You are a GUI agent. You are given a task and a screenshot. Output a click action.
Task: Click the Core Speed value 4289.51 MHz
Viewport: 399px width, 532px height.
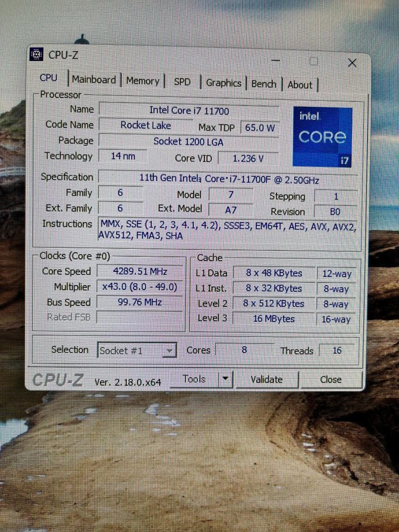pyautogui.click(x=140, y=271)
